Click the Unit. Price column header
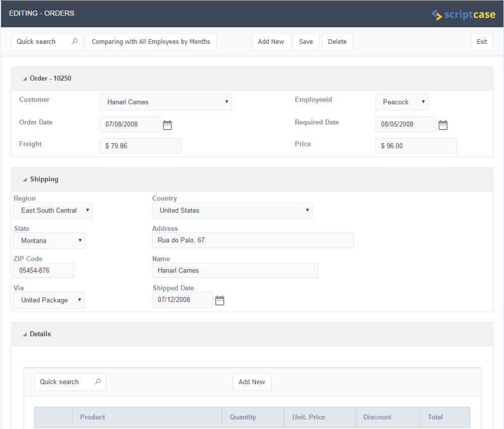The height and width of the screenshot is (429, 504). coord(320,417)
